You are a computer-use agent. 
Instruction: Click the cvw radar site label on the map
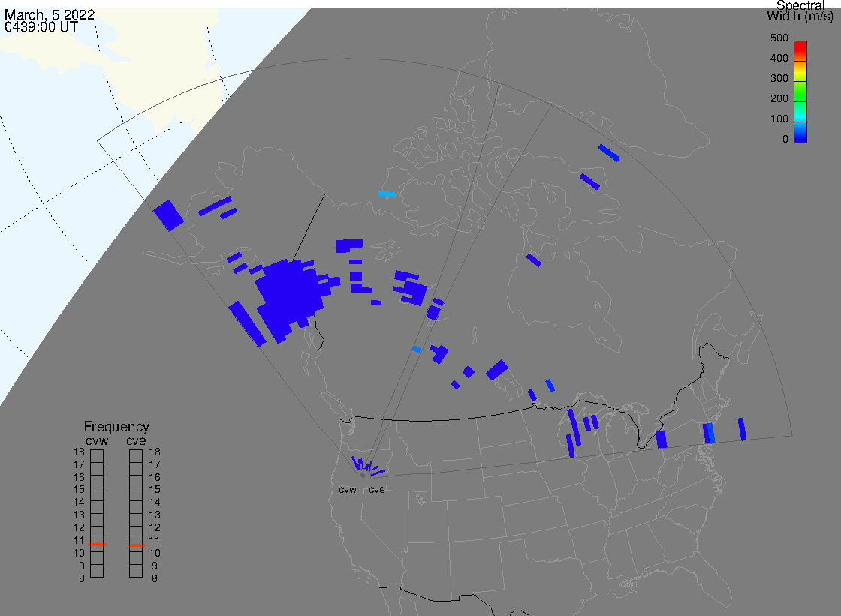click(348, 490)
